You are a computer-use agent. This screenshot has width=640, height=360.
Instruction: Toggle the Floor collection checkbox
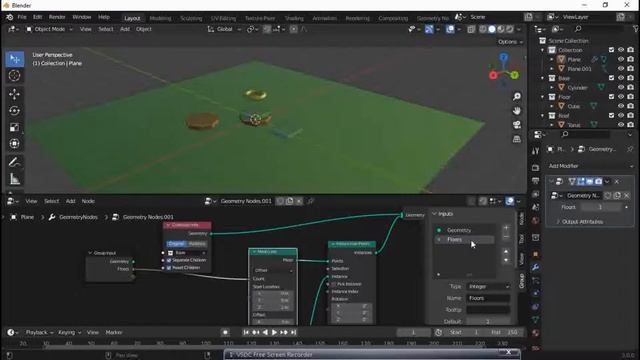tap(611, 97)
